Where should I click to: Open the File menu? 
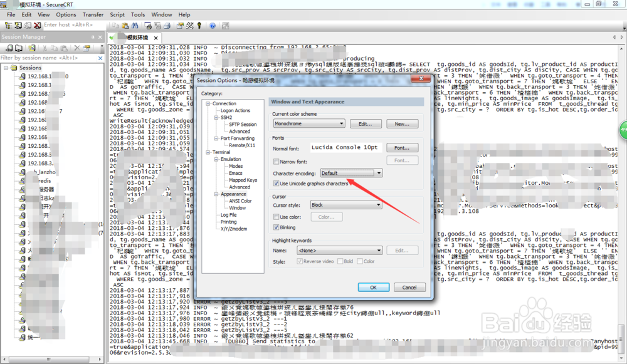(11, 15)
